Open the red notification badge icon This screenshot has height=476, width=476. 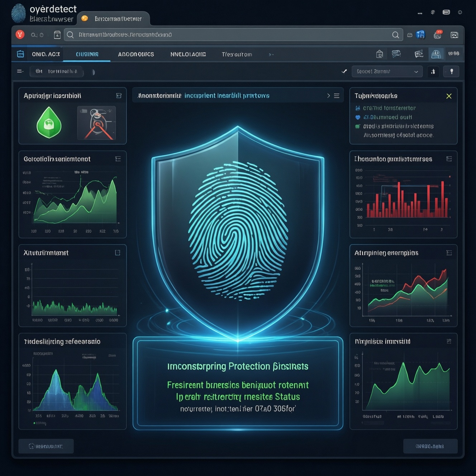click(438, 34)
